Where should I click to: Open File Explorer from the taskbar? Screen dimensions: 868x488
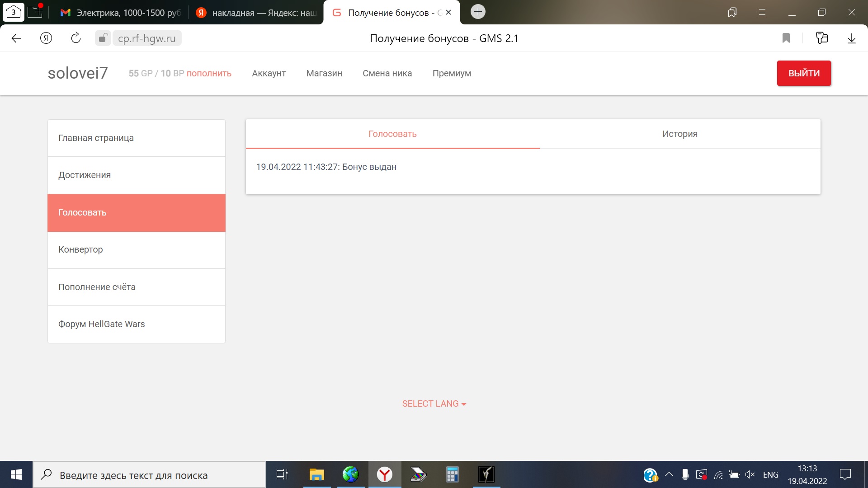(x=316, y=474)
